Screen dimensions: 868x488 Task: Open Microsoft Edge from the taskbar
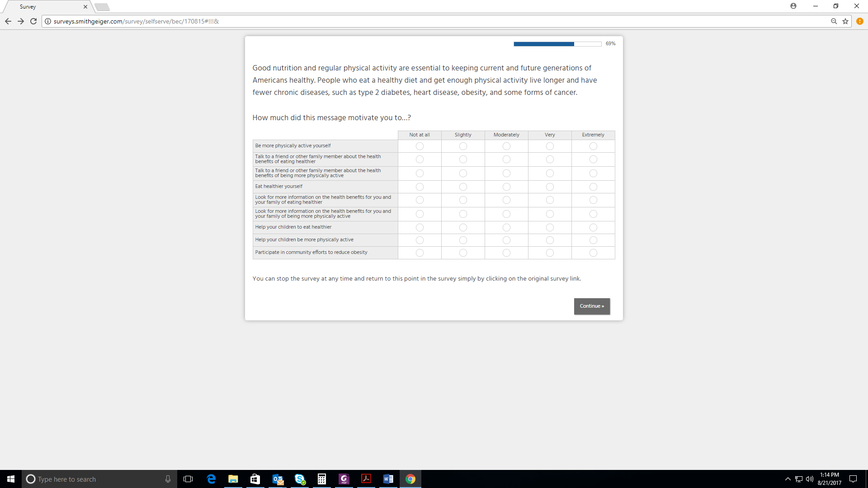(x=211, y=479)
